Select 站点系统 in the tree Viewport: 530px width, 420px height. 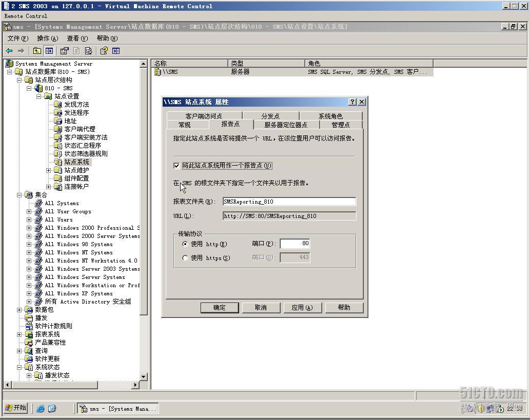[x=77, y=162]
